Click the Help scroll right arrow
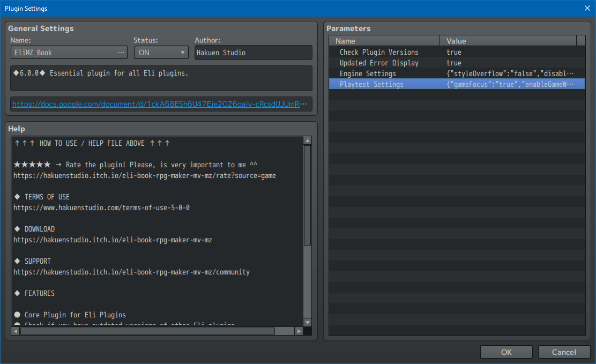Viewport: 596px width, 364px height. click(299, 331)
